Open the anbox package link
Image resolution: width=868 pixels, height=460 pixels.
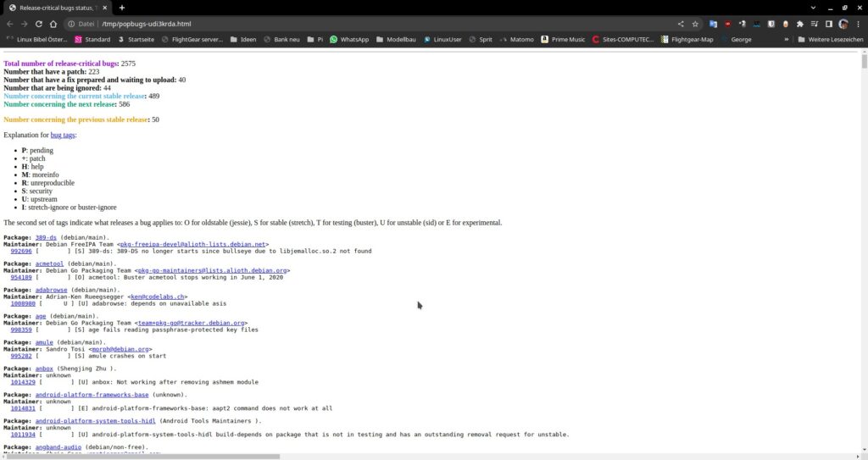pos(44,369)
